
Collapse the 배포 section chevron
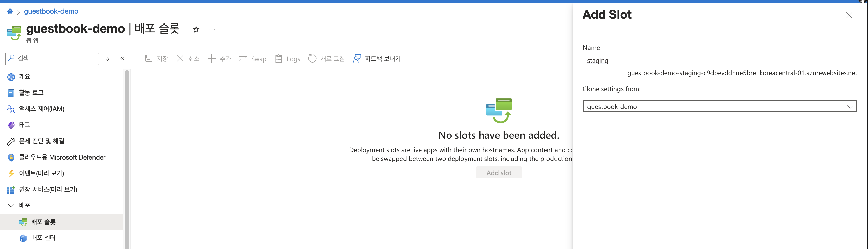(x=11, y=206)
